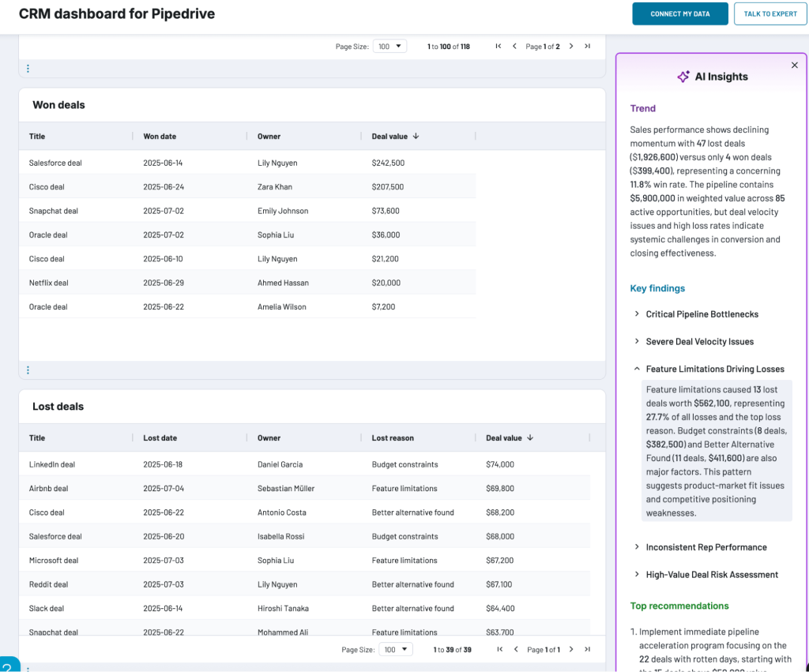Open top table Page Size dropdown

[389, 47]
